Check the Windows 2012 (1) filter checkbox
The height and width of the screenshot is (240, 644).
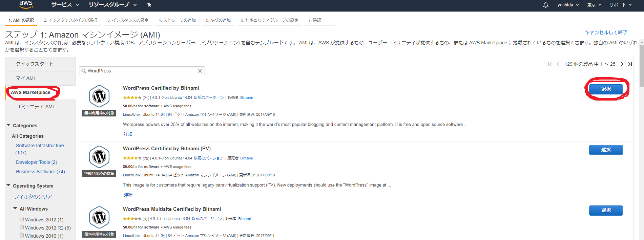point(22,219)
